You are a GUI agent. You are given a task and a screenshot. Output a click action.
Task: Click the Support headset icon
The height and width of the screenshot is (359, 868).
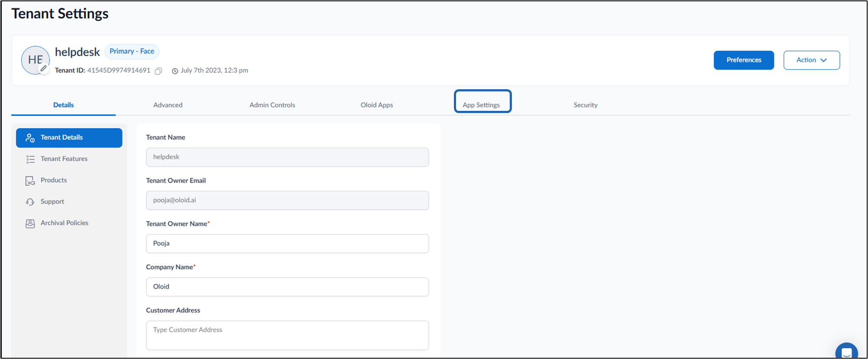point(30,202)
